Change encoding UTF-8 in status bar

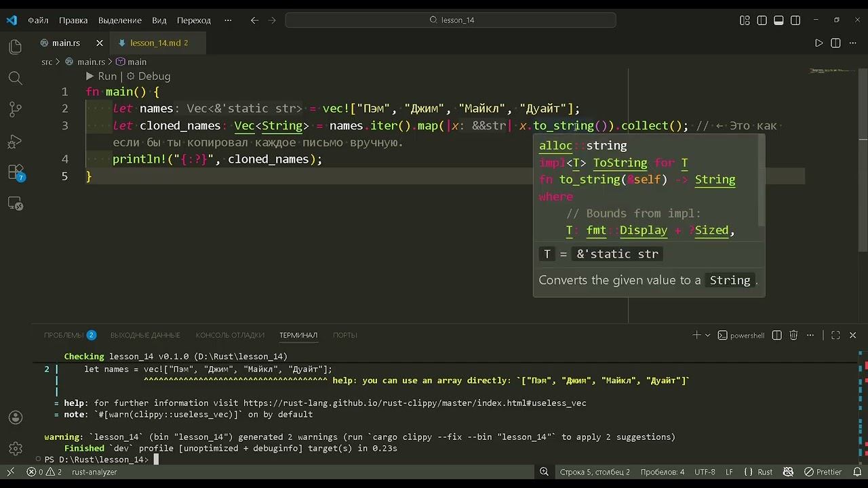point(705,472)
